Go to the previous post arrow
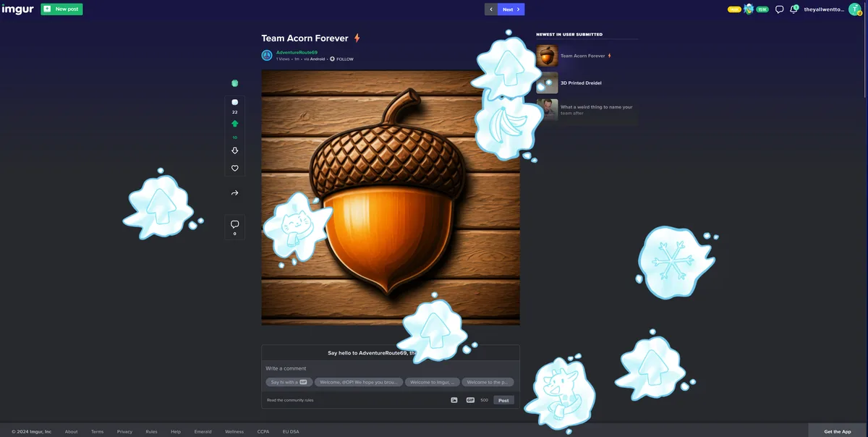Screen dimensions: 868x437 point(491,9)
